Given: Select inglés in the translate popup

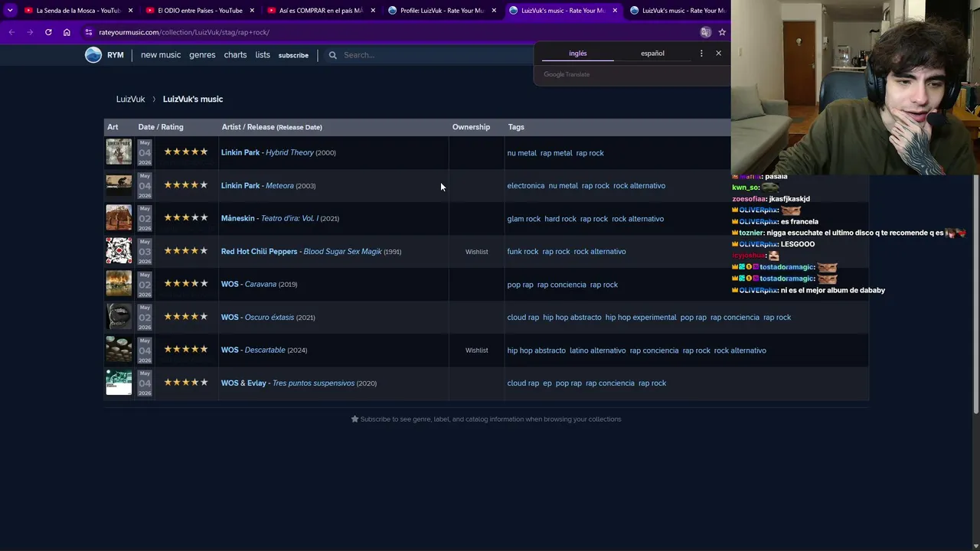Looking at the screenshot, I should coord(578,54).
